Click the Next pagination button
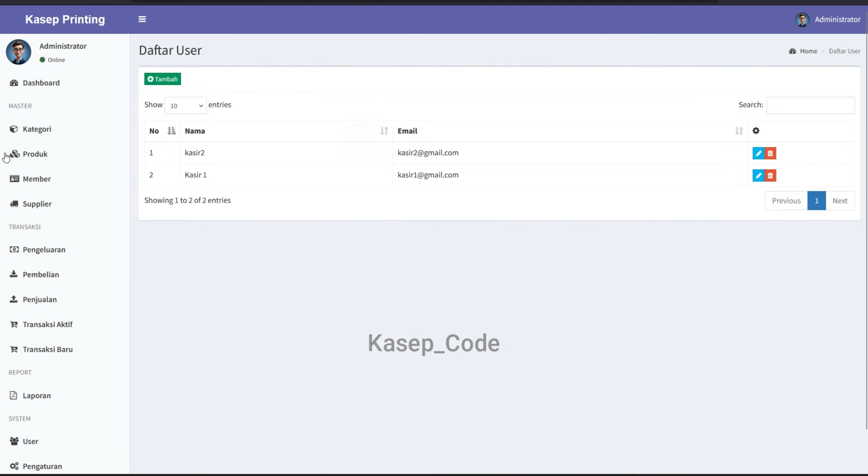The height and width of the screenshot is (476, 868). point(840,201)
